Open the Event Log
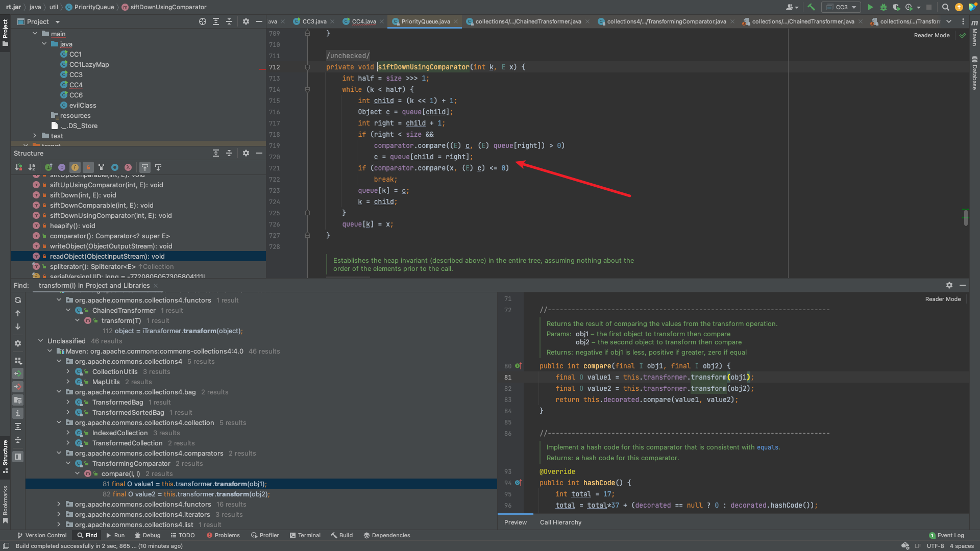Image resolution: width=980 pixels, height=551 pixels. pos(947,535)
